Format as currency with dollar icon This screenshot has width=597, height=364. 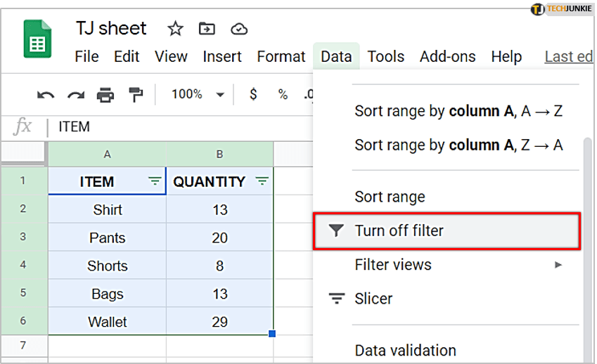tap(253, 94)
